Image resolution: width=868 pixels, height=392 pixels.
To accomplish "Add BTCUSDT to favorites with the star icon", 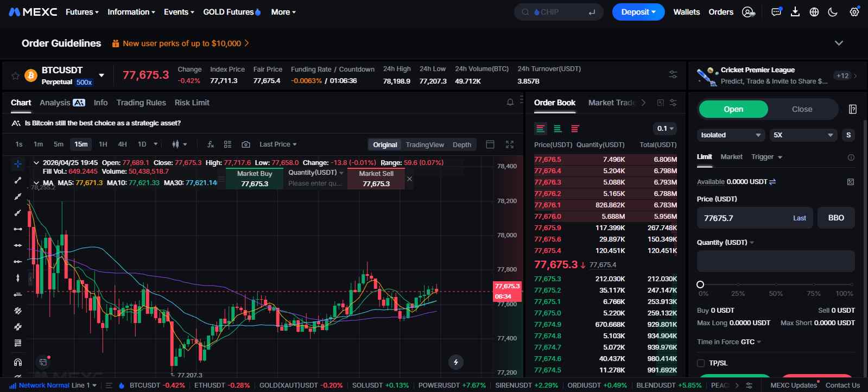I will tap(15, 75).
